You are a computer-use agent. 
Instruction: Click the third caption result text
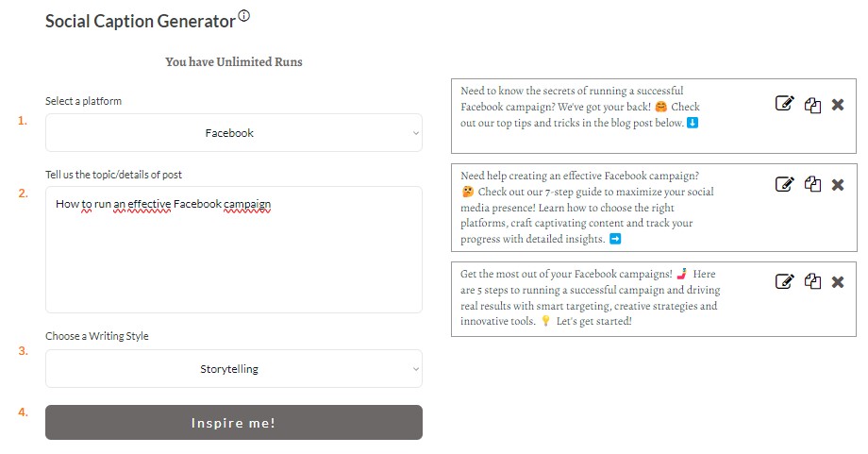pos(590,297)
